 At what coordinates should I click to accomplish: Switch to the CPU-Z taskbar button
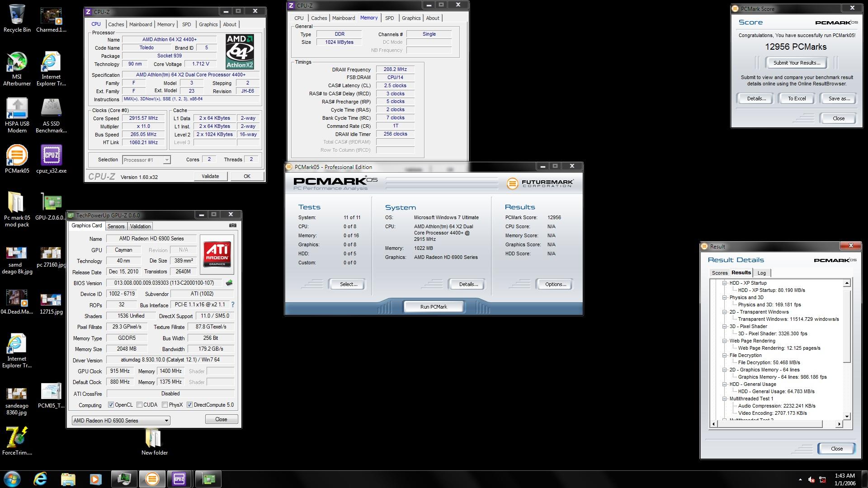coord(179,479)
